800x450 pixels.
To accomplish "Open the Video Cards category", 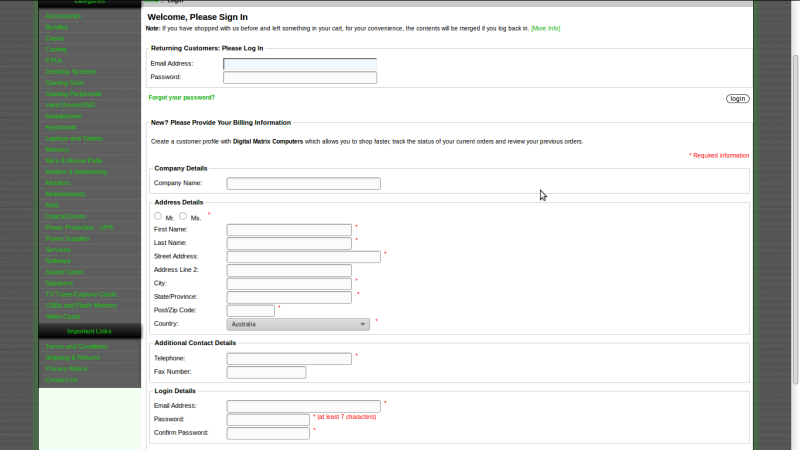I will point(62,316).
